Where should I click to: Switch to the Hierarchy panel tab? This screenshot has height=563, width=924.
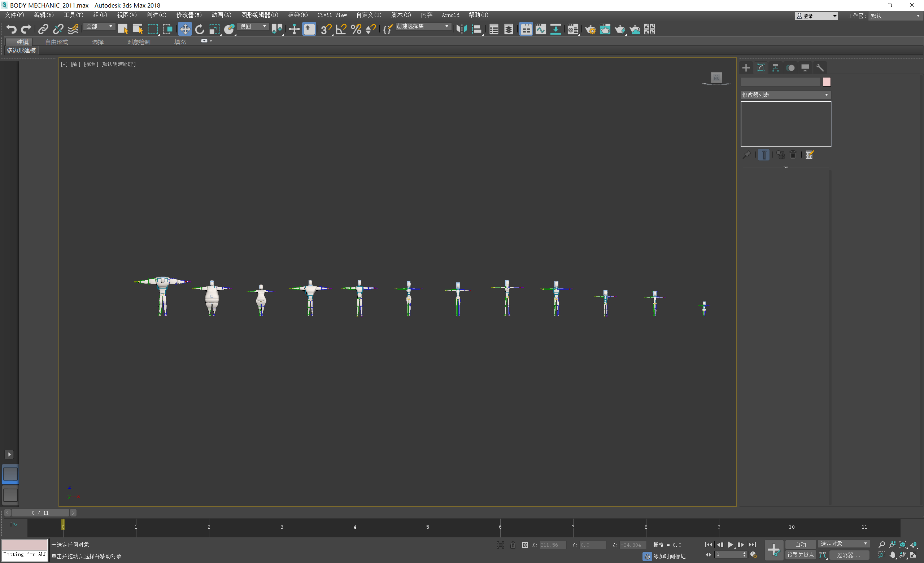click(x=776, y=68)
